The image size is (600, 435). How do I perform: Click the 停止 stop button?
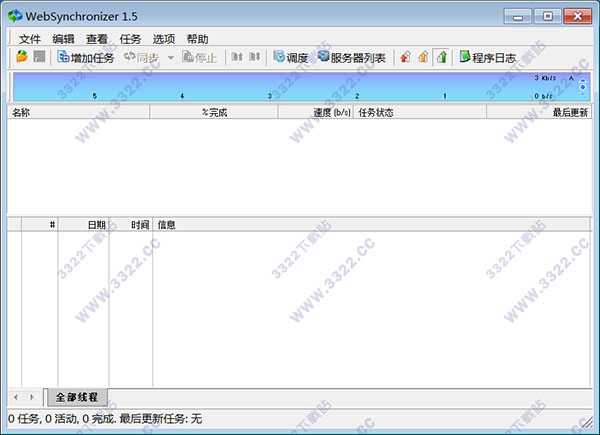[199, 57]
